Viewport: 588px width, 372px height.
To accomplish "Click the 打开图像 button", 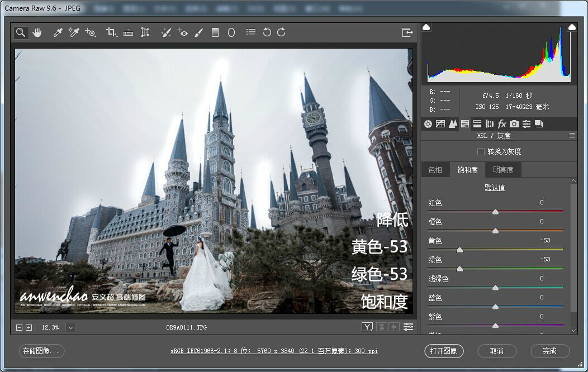I will [444, 351].
